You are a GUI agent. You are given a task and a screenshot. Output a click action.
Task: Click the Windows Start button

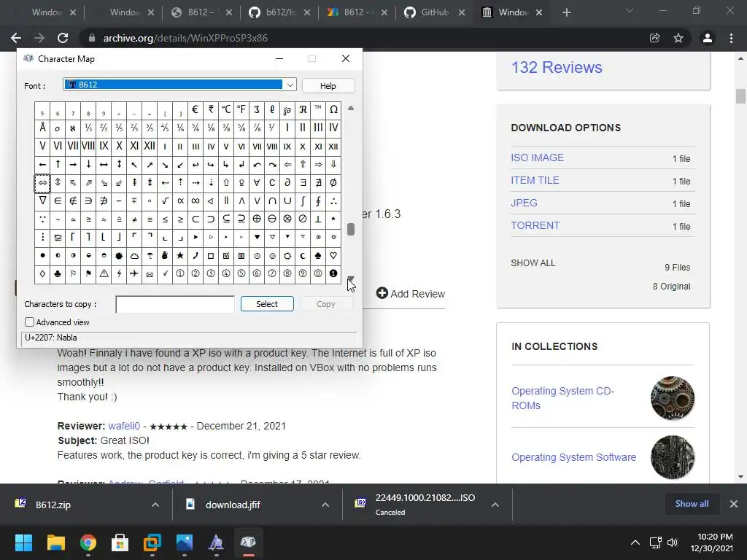23,542
